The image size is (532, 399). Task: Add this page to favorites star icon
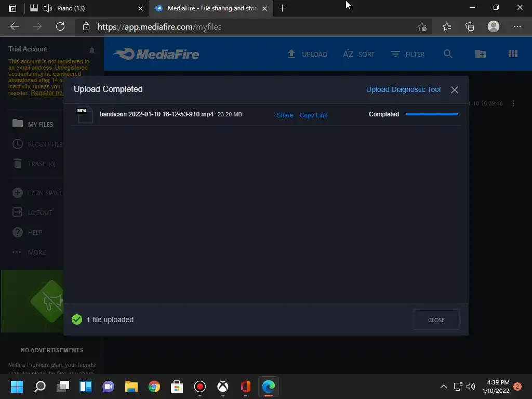[x=422, y=26]
